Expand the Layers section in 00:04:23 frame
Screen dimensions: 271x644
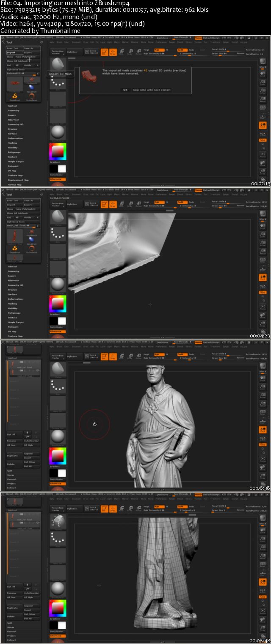click(x=12, y=276)
